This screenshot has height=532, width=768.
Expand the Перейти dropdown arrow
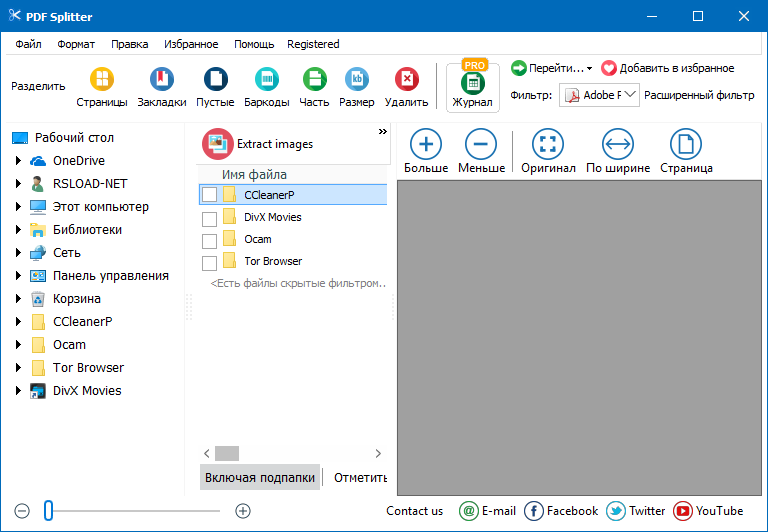589,69
